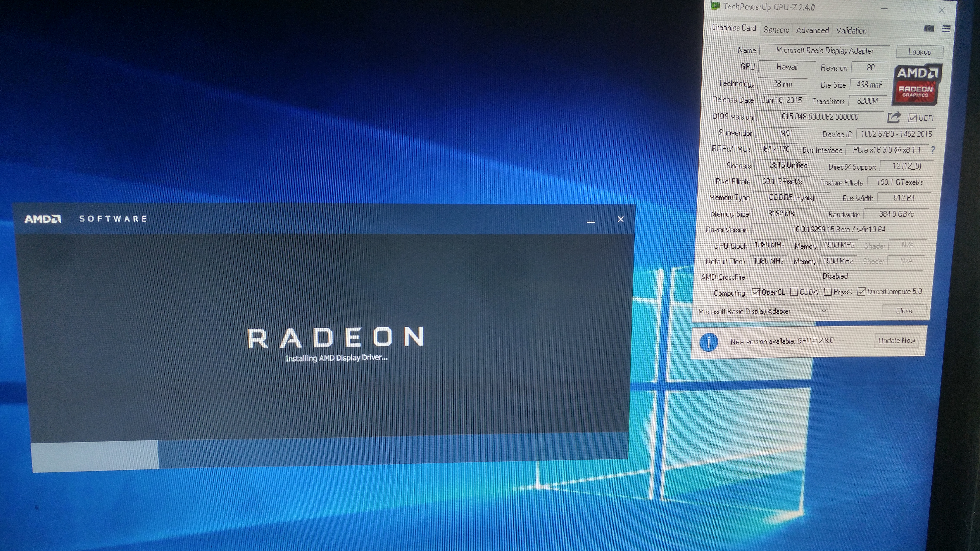Toggle the UEFI checkbox
The image size is (980, 551).
pos(912,118)
